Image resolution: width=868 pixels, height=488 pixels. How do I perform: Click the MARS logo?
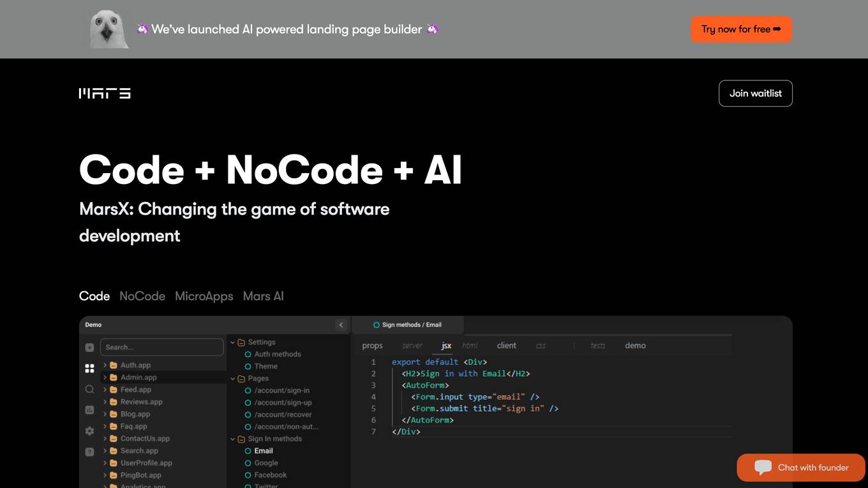[105, 93]
